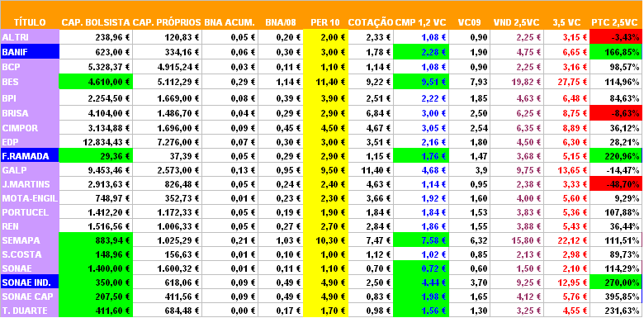644x318 pixels.
Task: Click the BES title cell
Action: point(30,82)
